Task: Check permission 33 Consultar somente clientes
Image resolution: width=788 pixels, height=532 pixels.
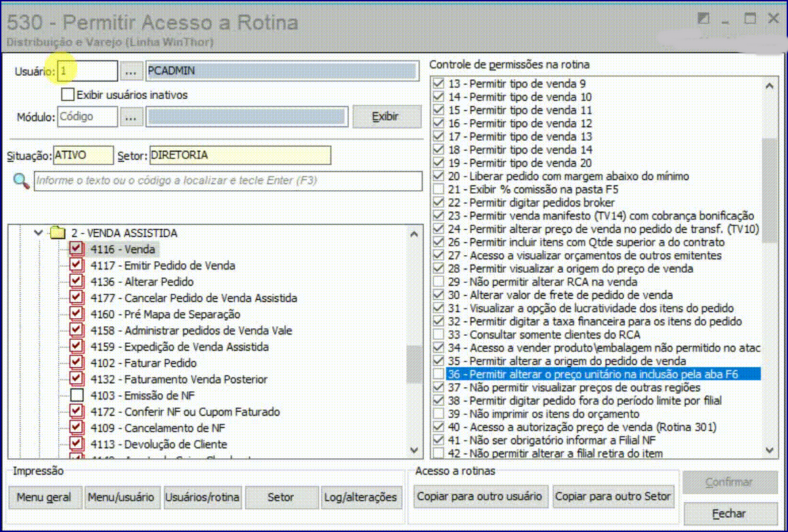Action: point(439,334)
